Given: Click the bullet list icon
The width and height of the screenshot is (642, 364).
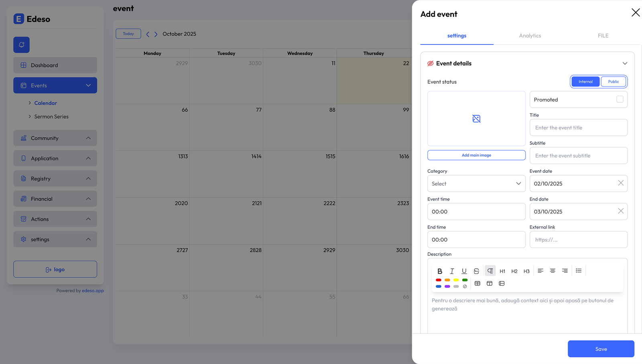Looking at the screenshot, I should (x=579, y=271).
